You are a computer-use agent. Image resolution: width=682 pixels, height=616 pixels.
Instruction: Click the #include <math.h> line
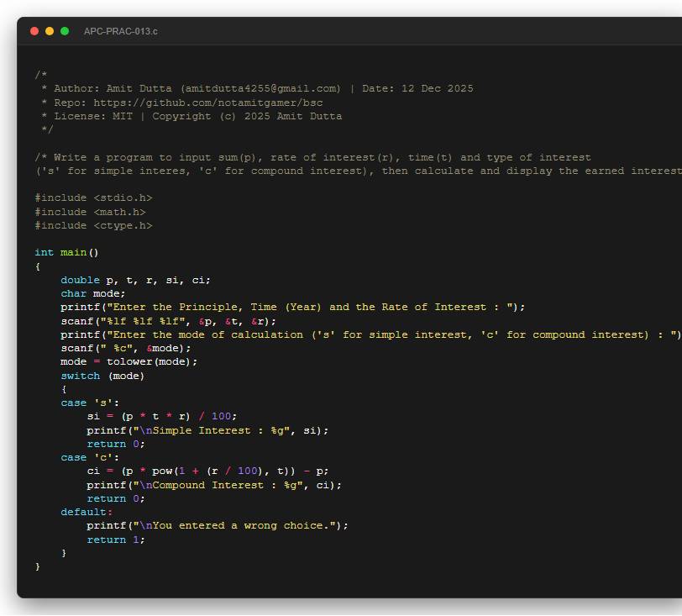(x=90, y=212)
